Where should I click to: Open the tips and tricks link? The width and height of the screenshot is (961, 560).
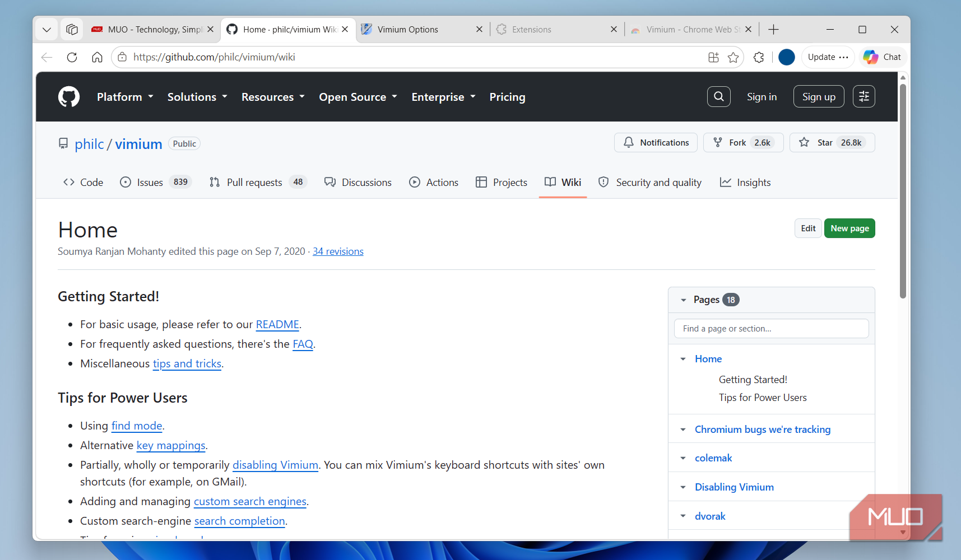tap(187, 364)
